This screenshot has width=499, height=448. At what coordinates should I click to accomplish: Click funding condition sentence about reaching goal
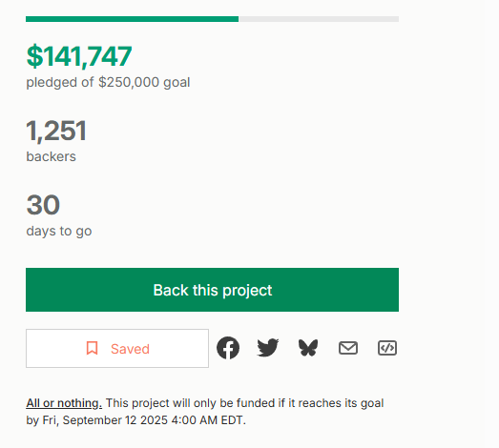(x=244, y=403)
